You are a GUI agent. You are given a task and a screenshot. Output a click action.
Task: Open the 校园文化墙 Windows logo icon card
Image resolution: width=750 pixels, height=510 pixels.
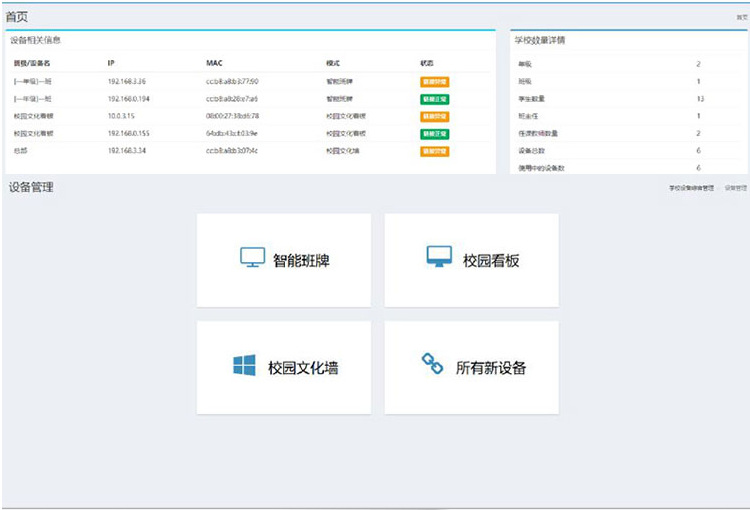point(284,367)
